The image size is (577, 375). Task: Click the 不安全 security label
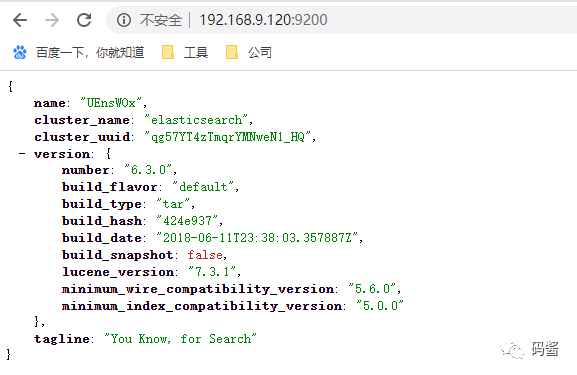pyautogui.click(x=161, y=20)
